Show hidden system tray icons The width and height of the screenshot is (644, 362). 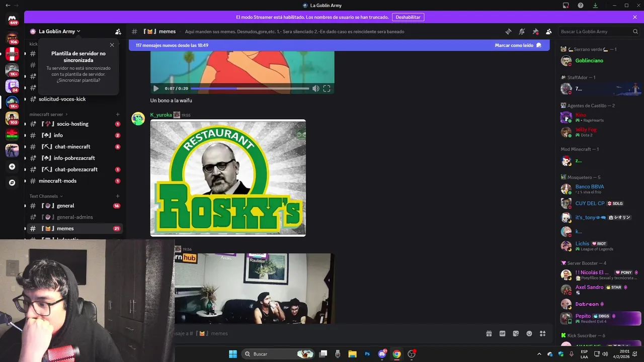point(539,354)
